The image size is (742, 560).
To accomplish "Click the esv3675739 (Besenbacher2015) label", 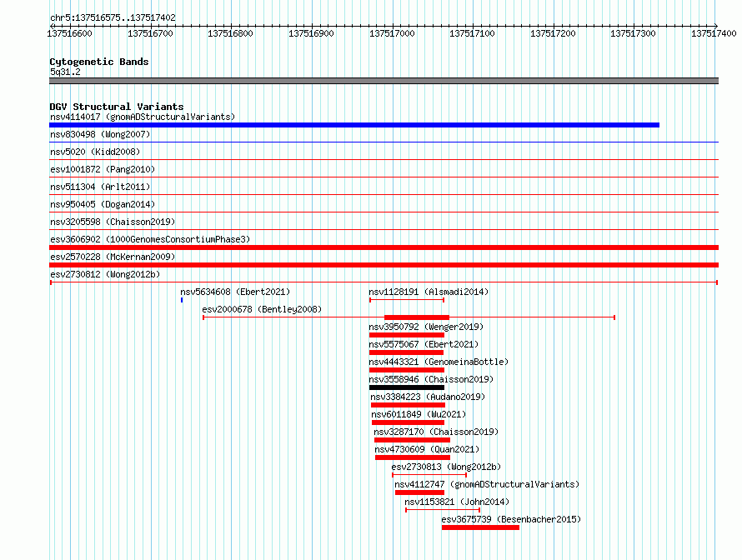I will pyautogui.click(x=511, y=519).
